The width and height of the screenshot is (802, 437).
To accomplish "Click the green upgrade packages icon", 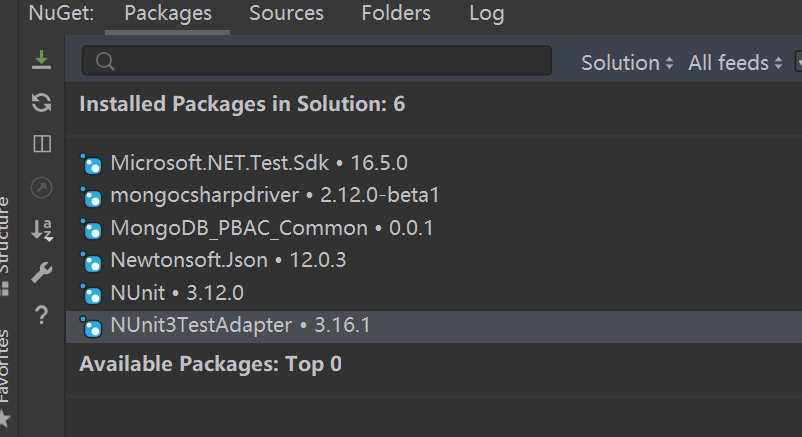I will click(x=41, y=61).
